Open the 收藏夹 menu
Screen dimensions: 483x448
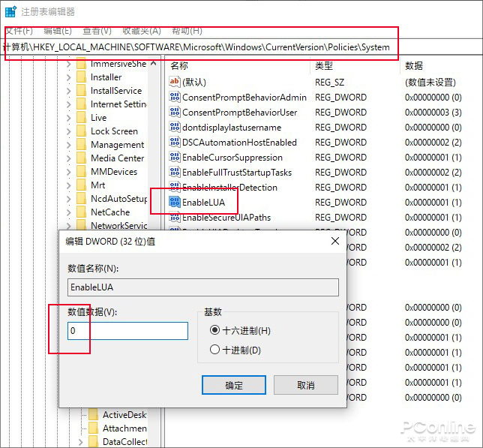pos(140,31)
